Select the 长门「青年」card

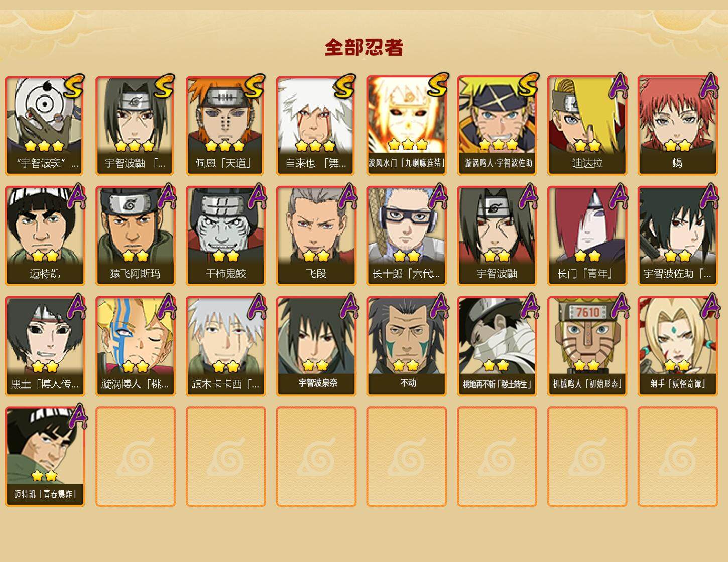(x=587, y=236)
